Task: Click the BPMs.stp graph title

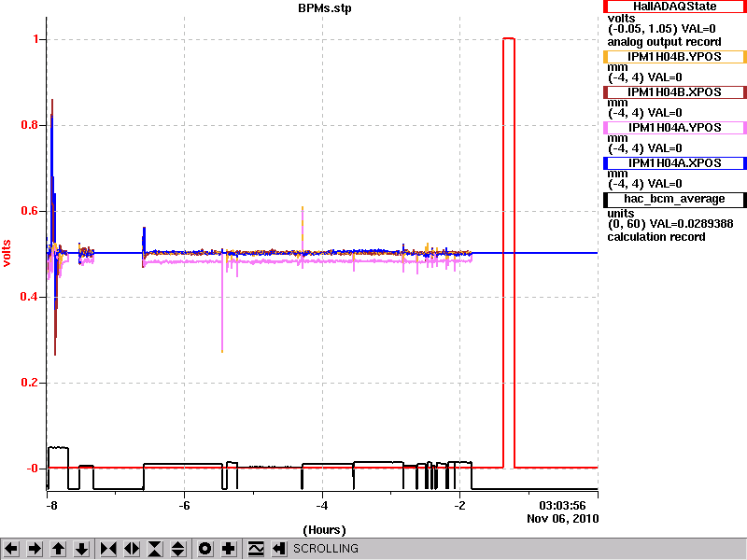Action: coord(324,8)
